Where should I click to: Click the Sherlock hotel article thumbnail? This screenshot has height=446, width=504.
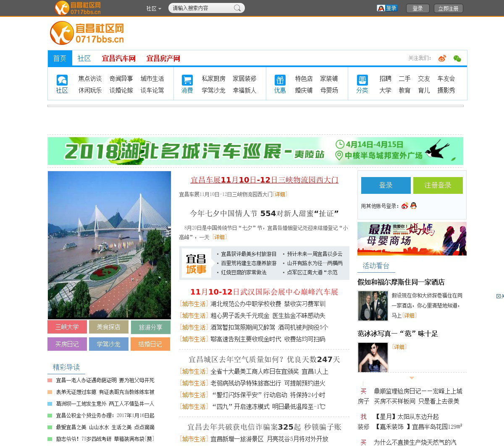[373, 306]
